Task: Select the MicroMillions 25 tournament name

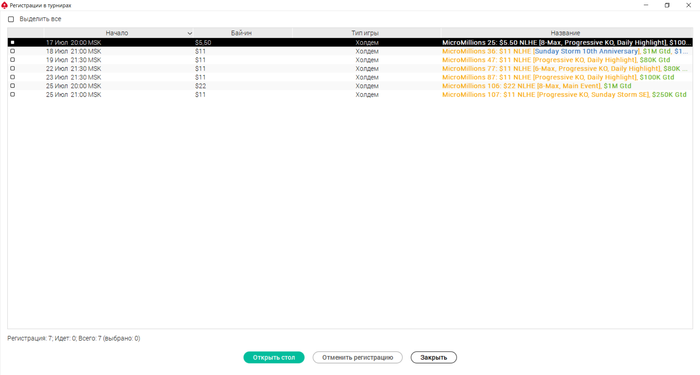Action: (567, 42)
